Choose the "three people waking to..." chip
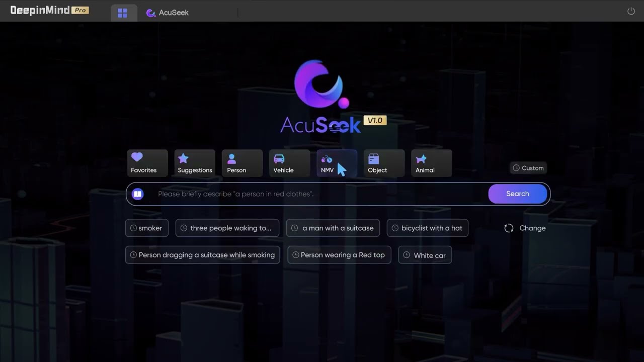The height and width of the screenshot is (362, 644). point(227,228)
